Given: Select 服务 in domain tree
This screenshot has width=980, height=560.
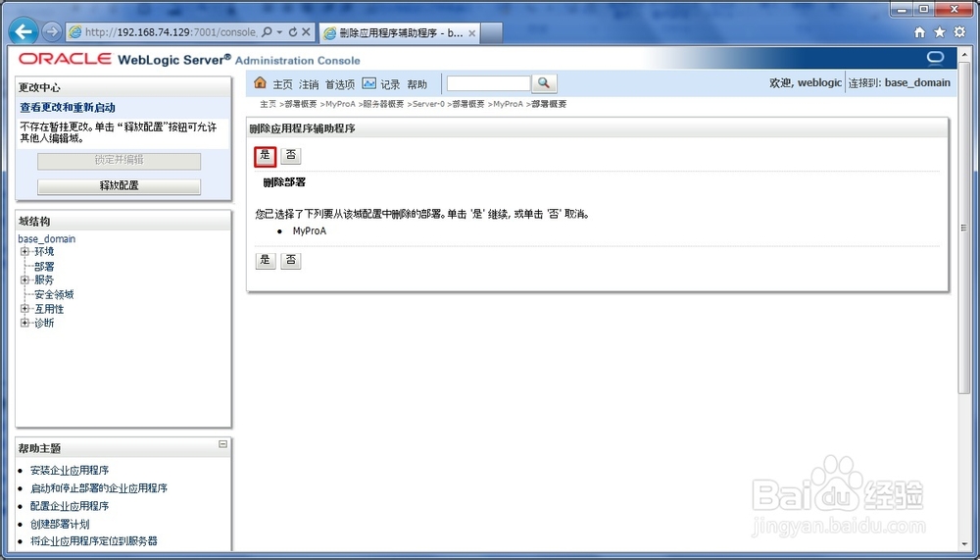Looking at the screenshot, I should click(x=44, y=280).
